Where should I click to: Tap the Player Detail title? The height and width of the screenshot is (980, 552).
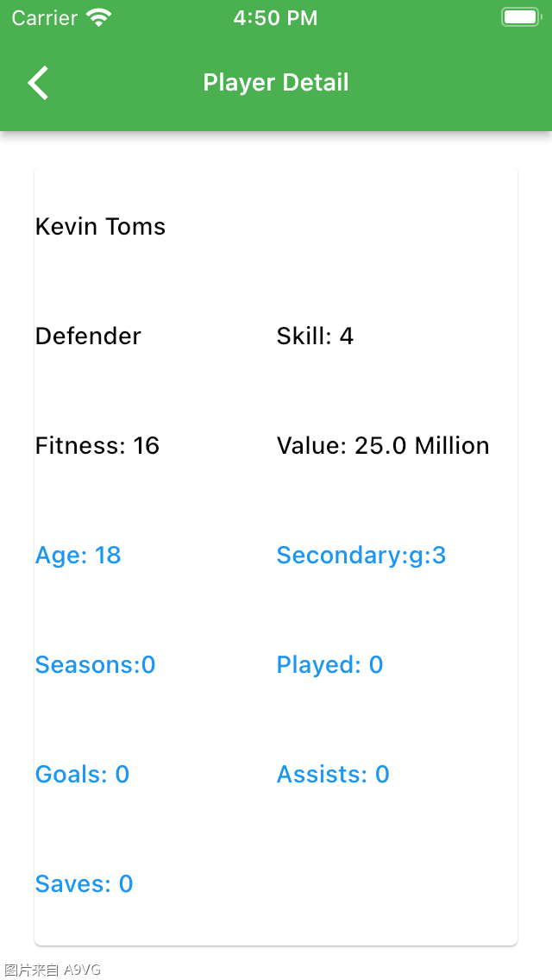pyautogui.click(x=276, y=83)
